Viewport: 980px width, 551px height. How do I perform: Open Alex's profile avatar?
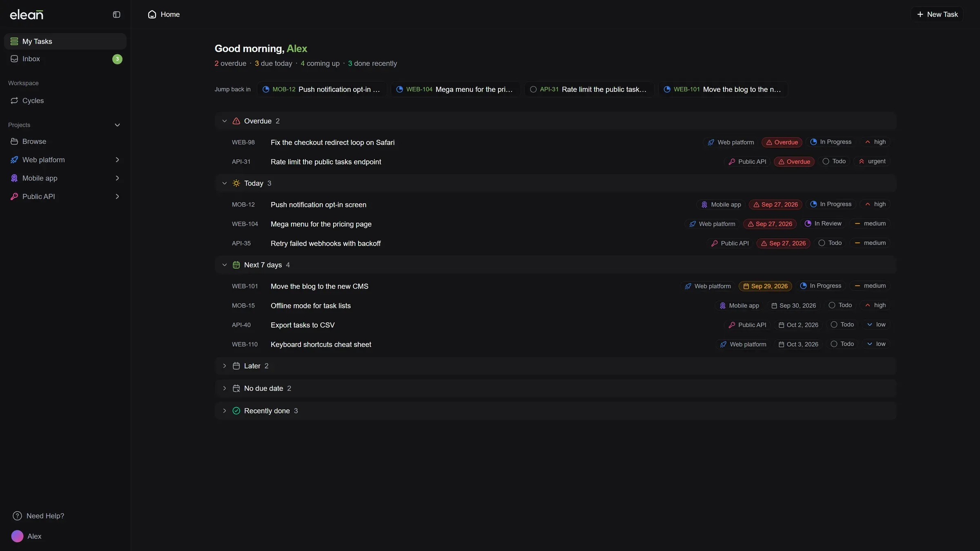pyautogui.click(x=17, y=536)
